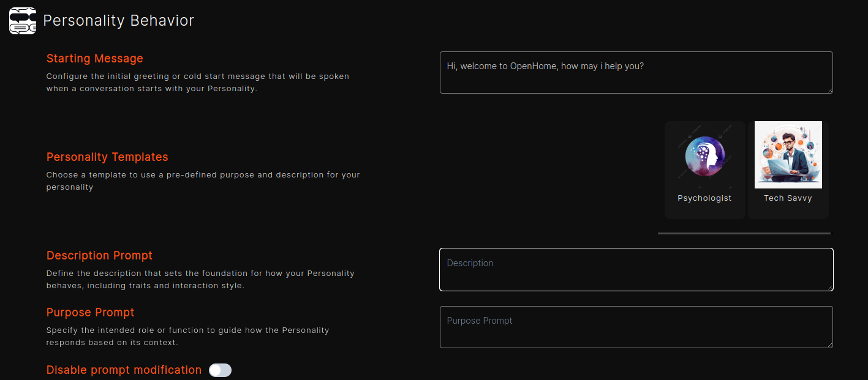The width and height of the screenshot is (868, 380).
Task: Click the Tech Savvy template label
Action: (x=788, y=198)
